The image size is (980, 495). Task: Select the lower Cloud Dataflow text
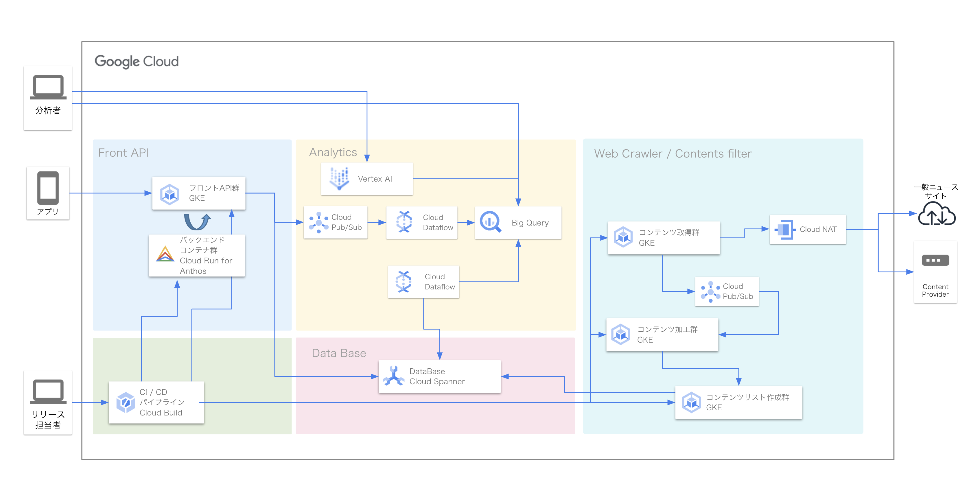pyautogui.click(x=440, y=282)
